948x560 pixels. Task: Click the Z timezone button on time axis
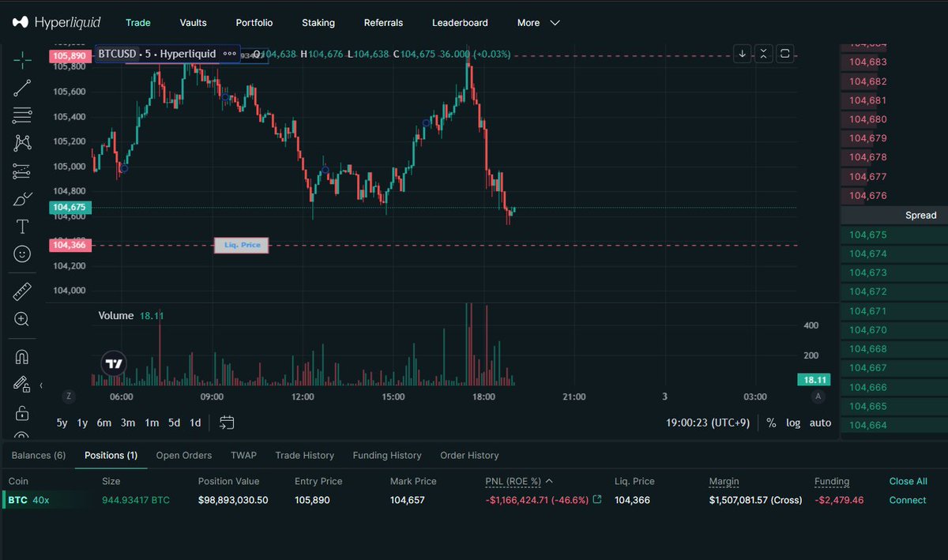tap(69, 397)
